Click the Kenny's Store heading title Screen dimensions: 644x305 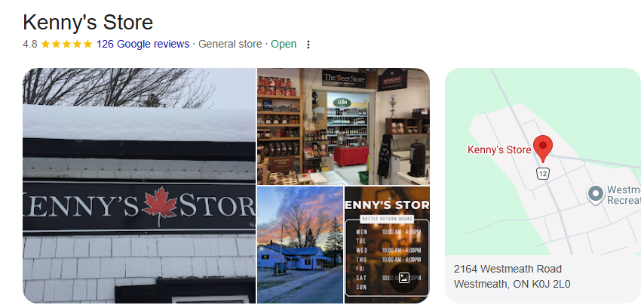88,22
